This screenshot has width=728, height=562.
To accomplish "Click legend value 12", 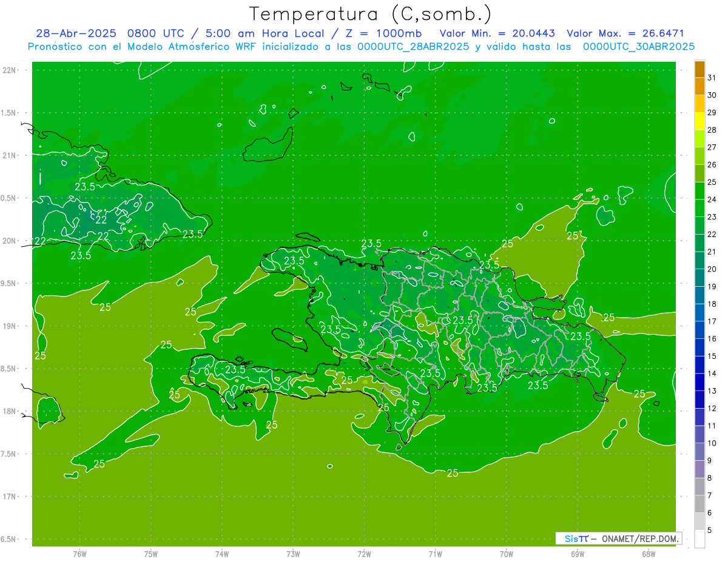I will click(712, 409).
